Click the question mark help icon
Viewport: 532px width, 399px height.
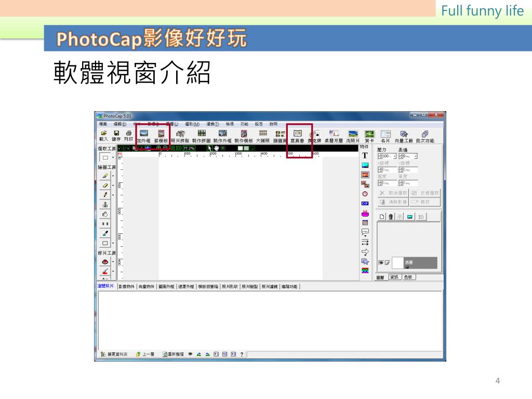[x=242, y=354]
